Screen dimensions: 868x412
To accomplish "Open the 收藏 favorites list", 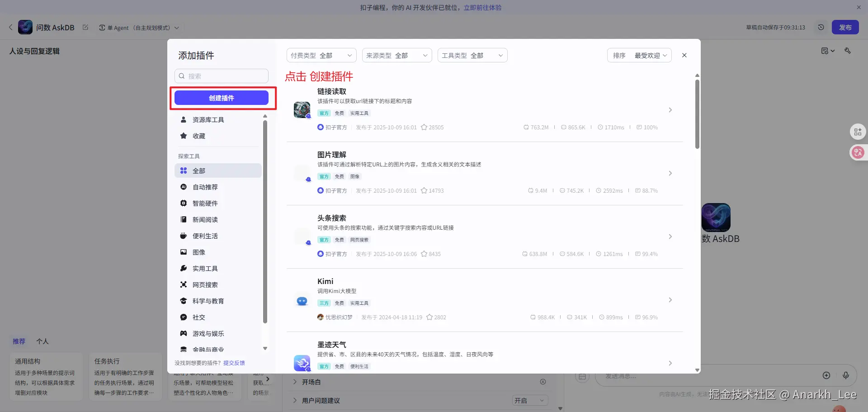I will pos(218,136).
